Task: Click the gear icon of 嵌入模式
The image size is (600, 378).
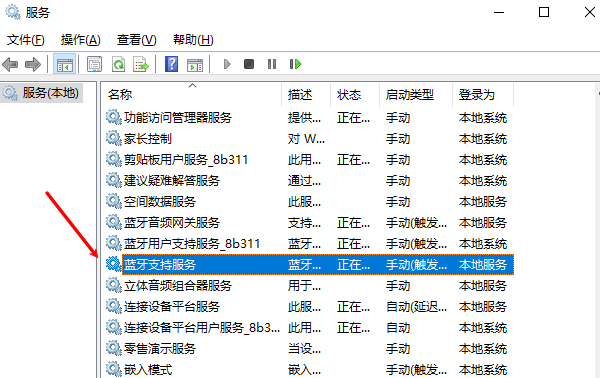Action: coord(114,370)
